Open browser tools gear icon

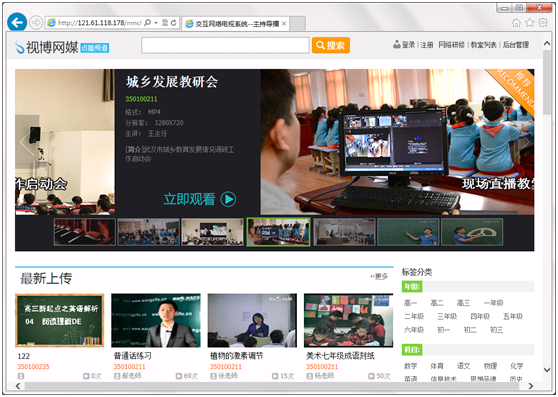pos(543,22)
